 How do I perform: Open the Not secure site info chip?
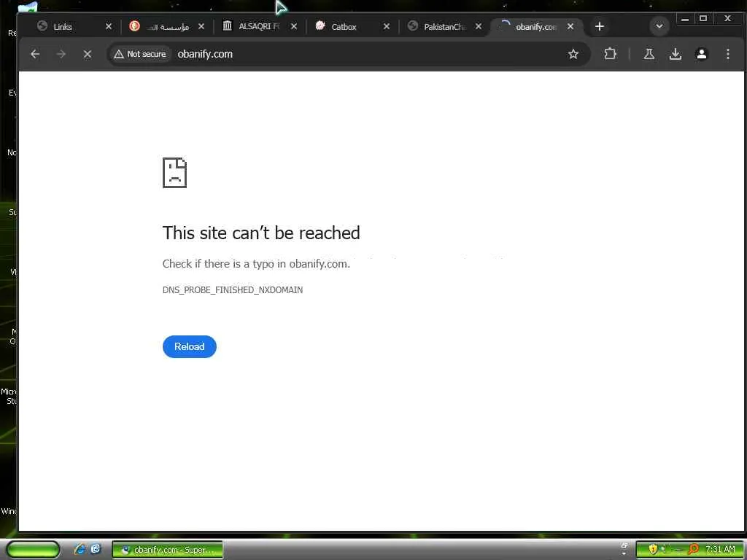(140, 54)
